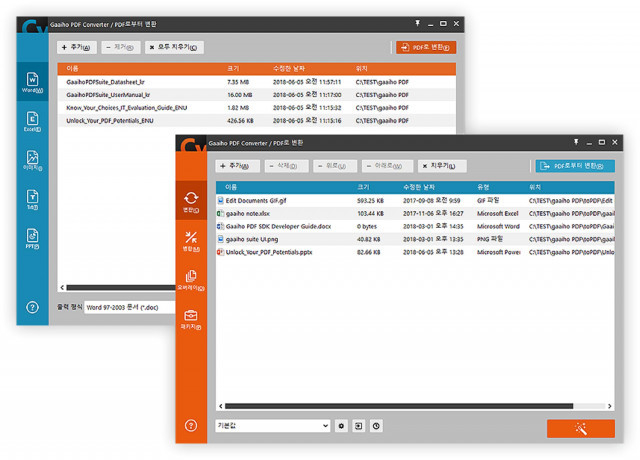Click the Gaaiho PDF SDK Developer Guide.docx file icon
Screen dimensions: 640x460
coord(220,226)
